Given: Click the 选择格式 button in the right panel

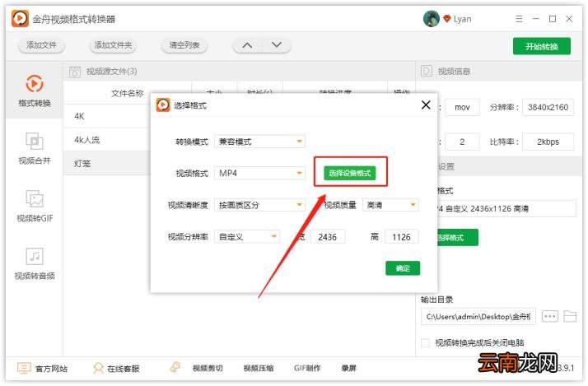Looking at the screenshot, I should click(x=456, y=237).
